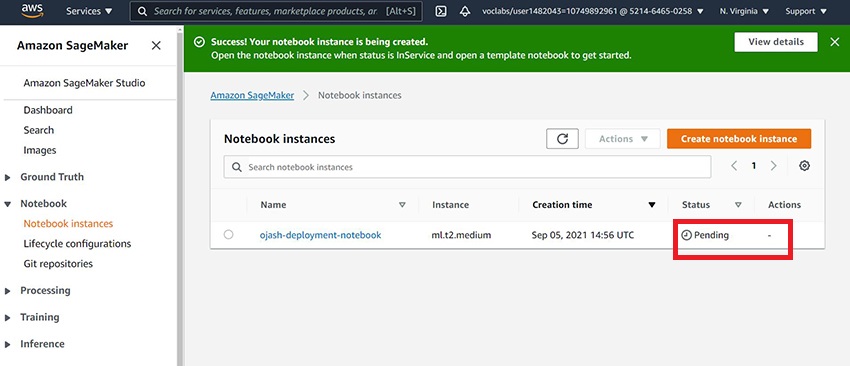The width and height of the screenshot is (850, 366).
Task: Go to the previous page arrow
Action: point(734,166)
